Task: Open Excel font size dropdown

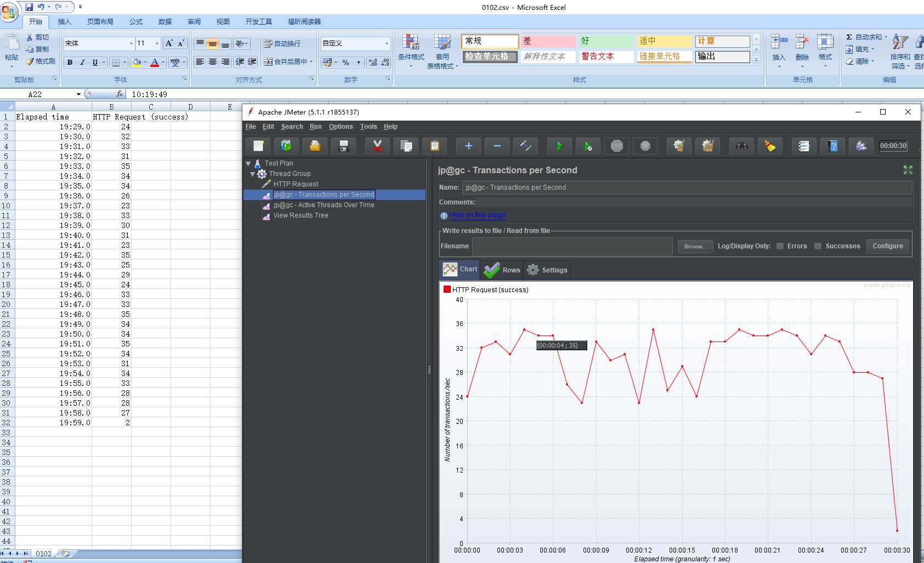Action: [157, 43]
